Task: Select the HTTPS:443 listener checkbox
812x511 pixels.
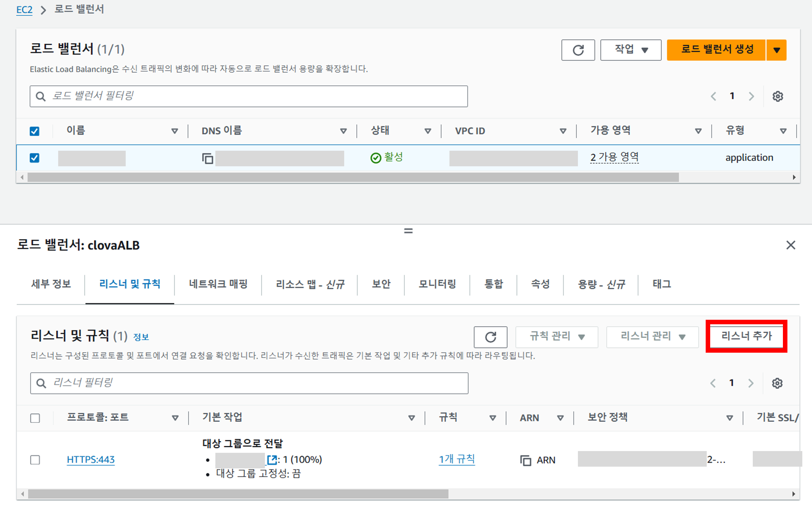Action: point(35,460)
